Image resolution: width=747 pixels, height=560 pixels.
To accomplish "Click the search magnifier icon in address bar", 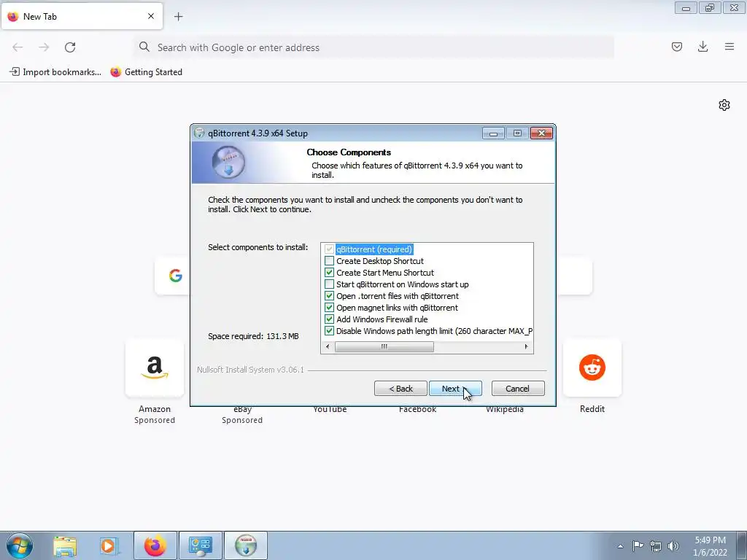I will pos(144,47).
